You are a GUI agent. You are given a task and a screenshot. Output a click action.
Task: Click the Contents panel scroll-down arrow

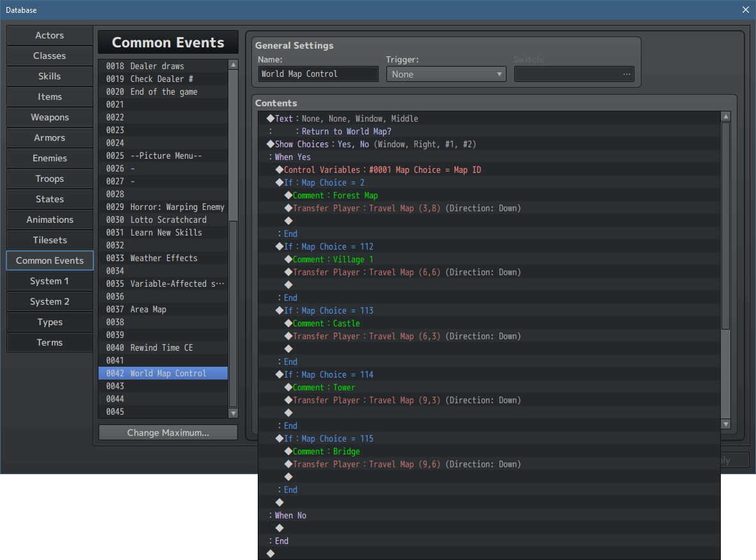pyautogui.click(x=725, y=424)
